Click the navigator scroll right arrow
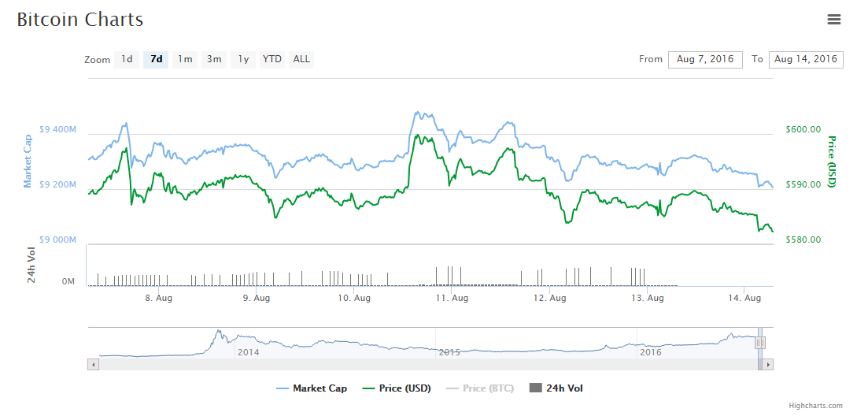The width and height of the screenshot is (868, 416). point(768,365)
